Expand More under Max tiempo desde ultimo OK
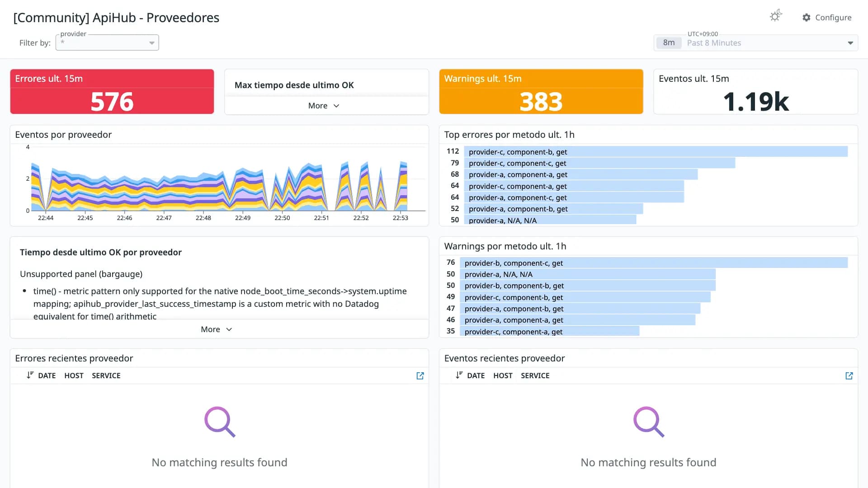This screenshot has width=868, height=488. (324, 106)
